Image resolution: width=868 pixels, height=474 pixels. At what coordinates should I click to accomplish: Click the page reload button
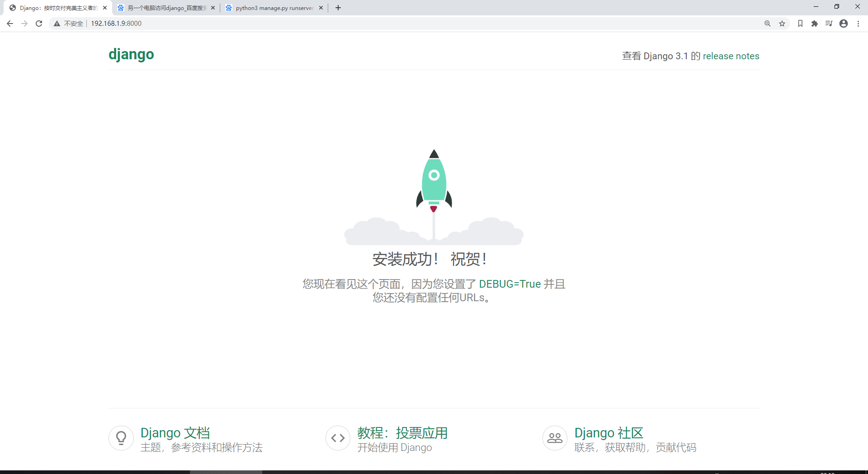coord(39,24)
